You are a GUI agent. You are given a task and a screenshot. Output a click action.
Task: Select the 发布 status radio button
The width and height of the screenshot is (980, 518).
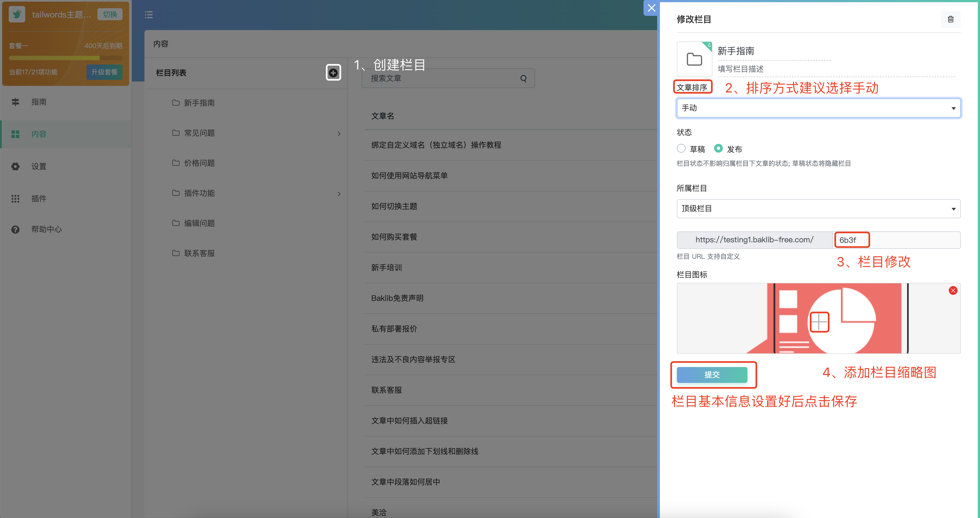[x=718, y=148]
